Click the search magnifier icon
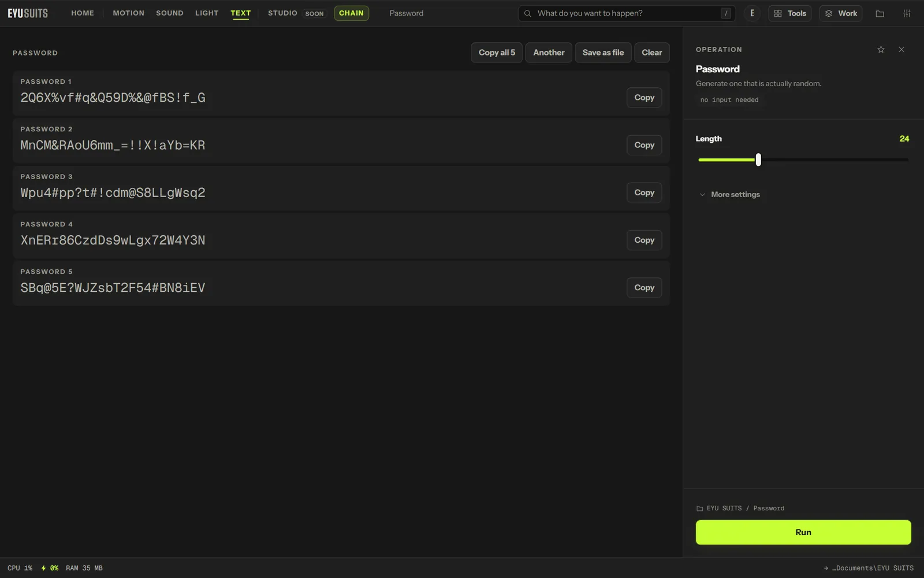This screenshot has width=924, height=578. click(x=527, y=13)
